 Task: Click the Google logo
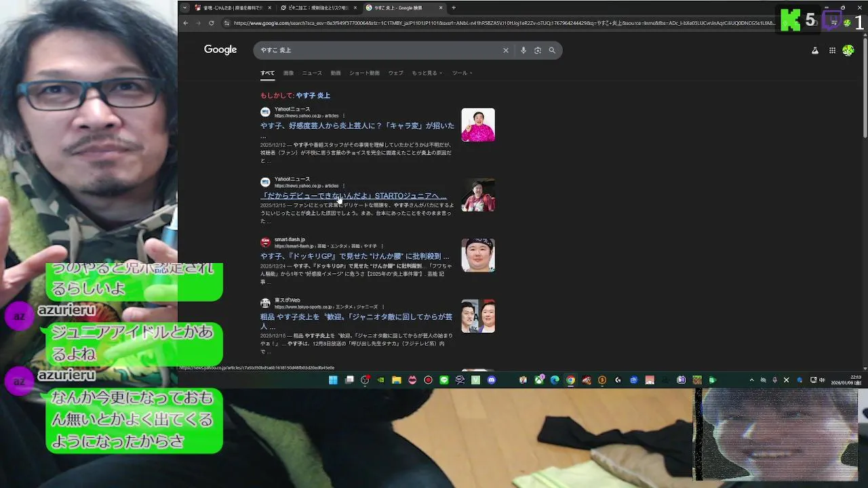tap(220, 50)
